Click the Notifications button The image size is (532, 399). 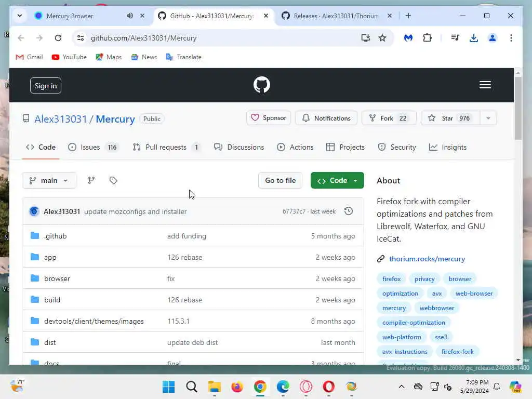pyautogui.click(x=326, y=118)
